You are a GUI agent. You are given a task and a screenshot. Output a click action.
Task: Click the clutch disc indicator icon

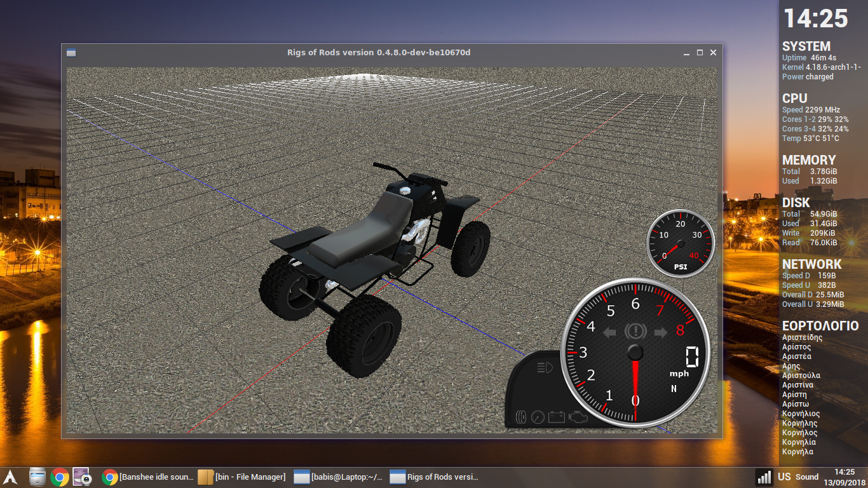click(x=521, y=417)
